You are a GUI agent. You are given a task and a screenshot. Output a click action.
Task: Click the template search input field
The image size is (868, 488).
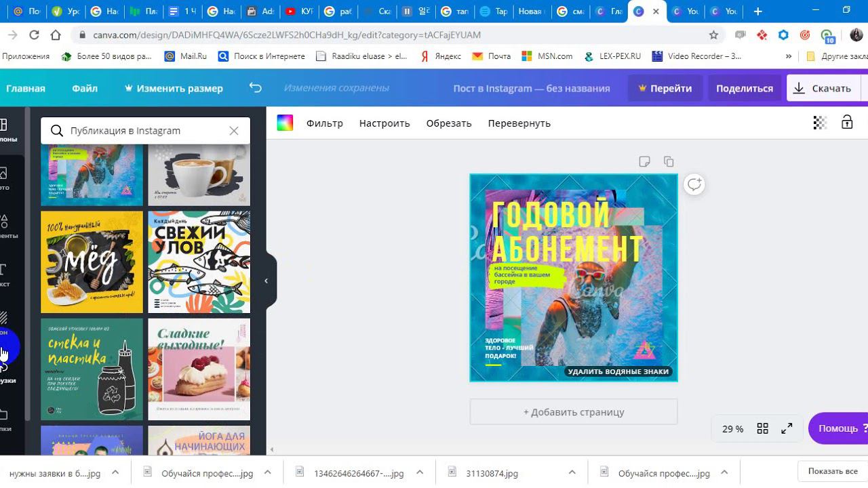coord(145,131)
